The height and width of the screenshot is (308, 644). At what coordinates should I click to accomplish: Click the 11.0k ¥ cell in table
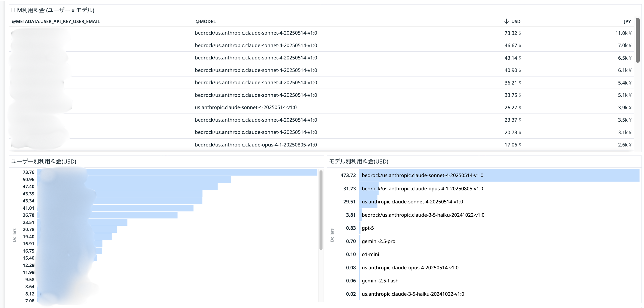623,33
